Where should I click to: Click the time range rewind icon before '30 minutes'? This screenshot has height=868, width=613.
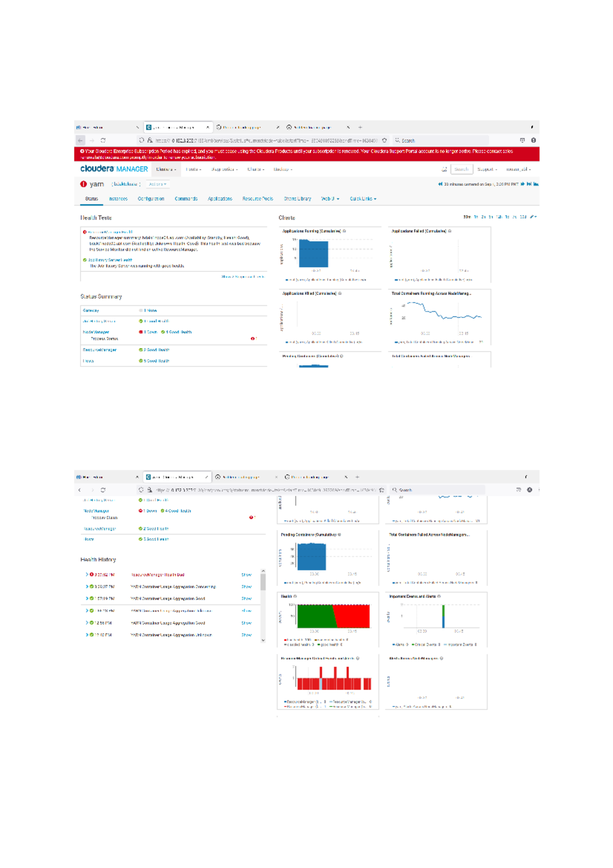coord(440,184)
